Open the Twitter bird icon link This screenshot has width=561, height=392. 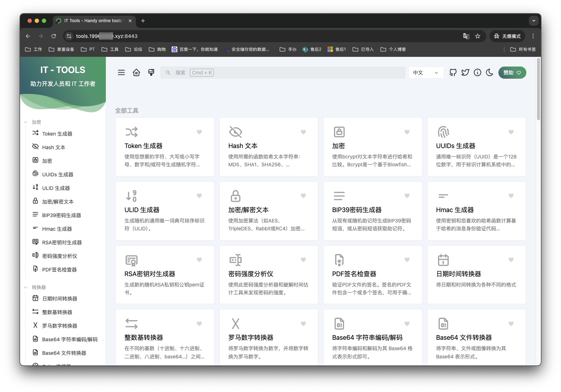pos(465,73)
